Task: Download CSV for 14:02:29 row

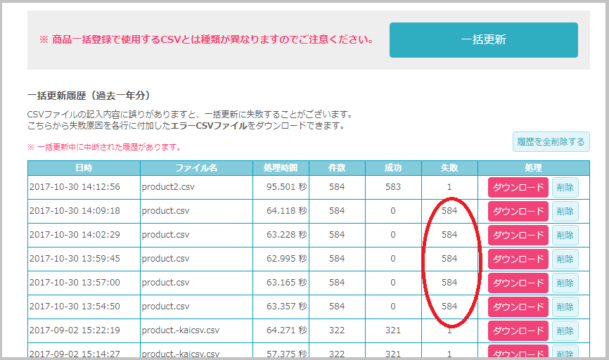Action: pos(518,235)
